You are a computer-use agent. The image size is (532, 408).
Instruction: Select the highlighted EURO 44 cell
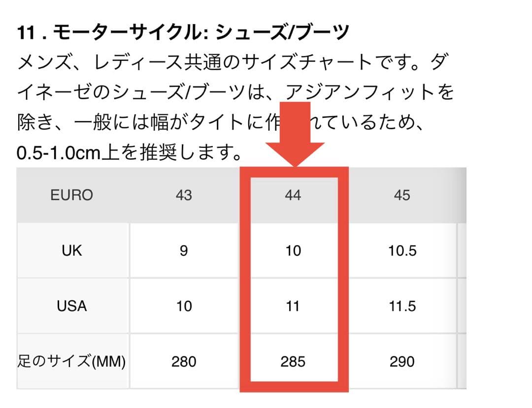coord(293,195)
